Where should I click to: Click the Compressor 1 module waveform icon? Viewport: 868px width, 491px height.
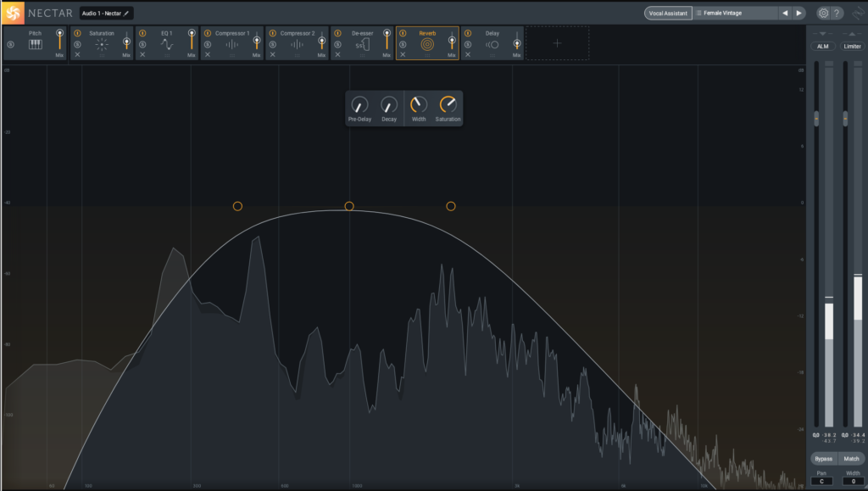pos(231,44)
